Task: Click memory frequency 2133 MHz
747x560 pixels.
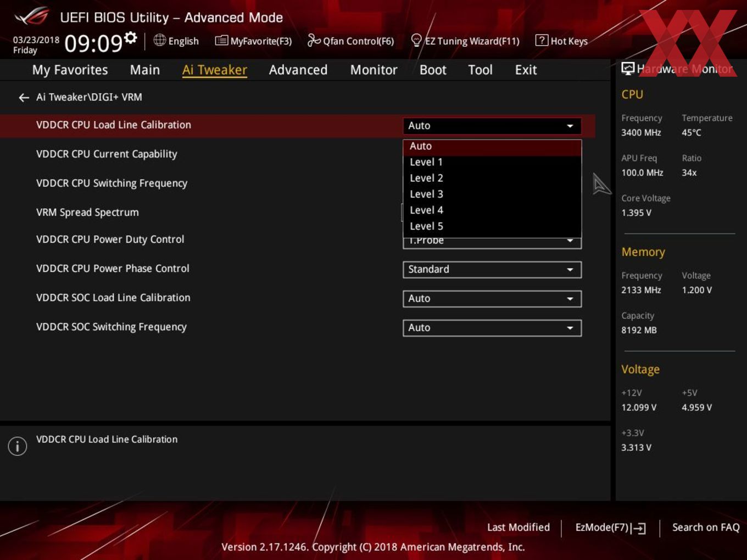Action: click(641, 290)
